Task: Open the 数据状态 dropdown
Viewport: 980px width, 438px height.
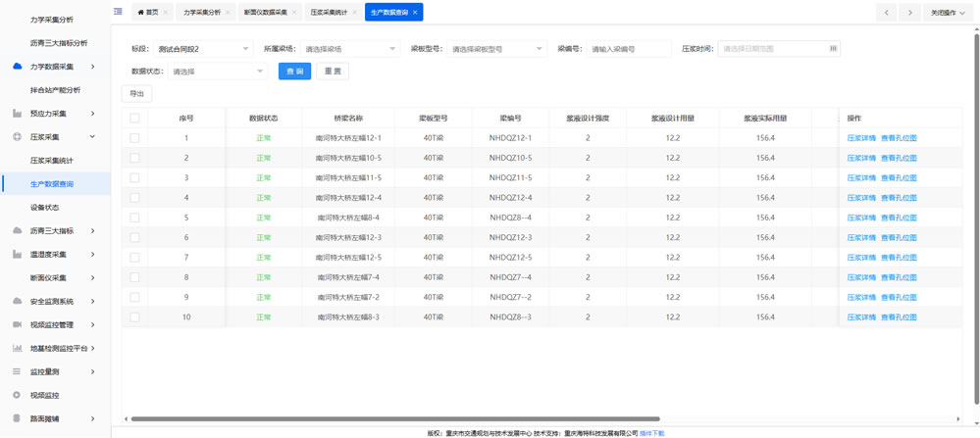Action: click(x=218, y=72)
